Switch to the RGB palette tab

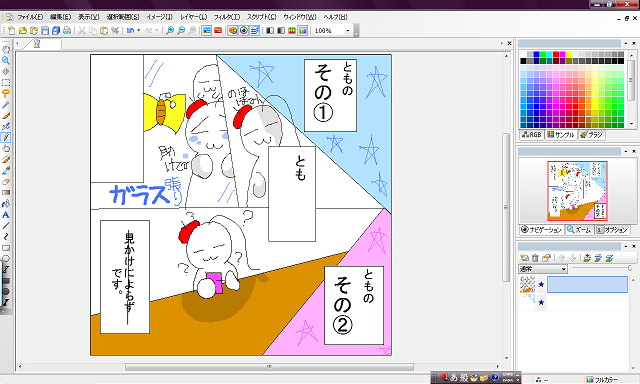(531, 135)
